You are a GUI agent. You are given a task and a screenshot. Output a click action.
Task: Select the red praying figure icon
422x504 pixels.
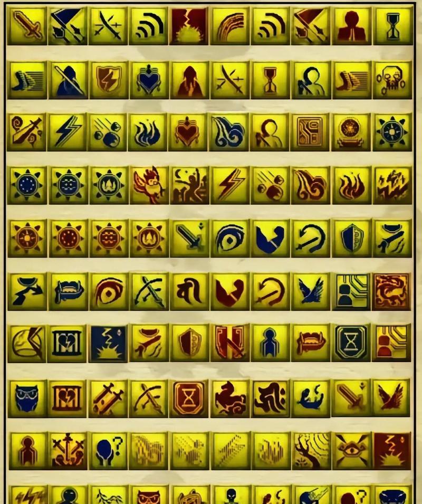pyautogui.click(x=351, y=26)
